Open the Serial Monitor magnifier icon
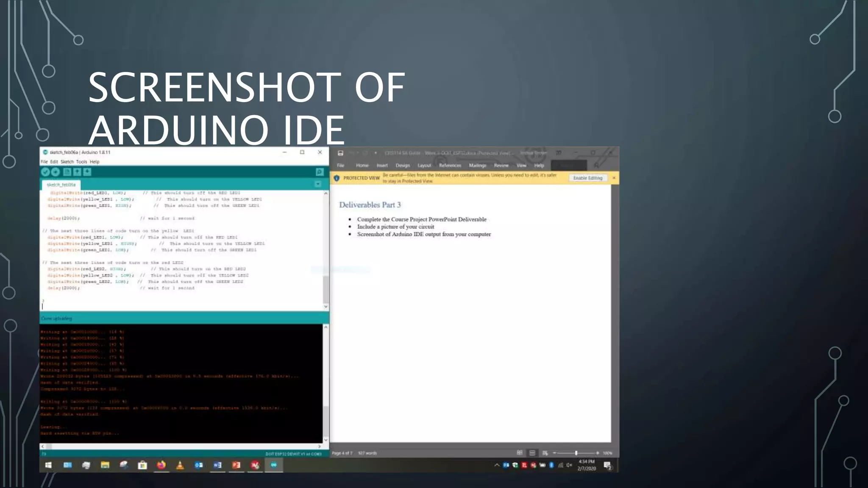 click(320, 172)
